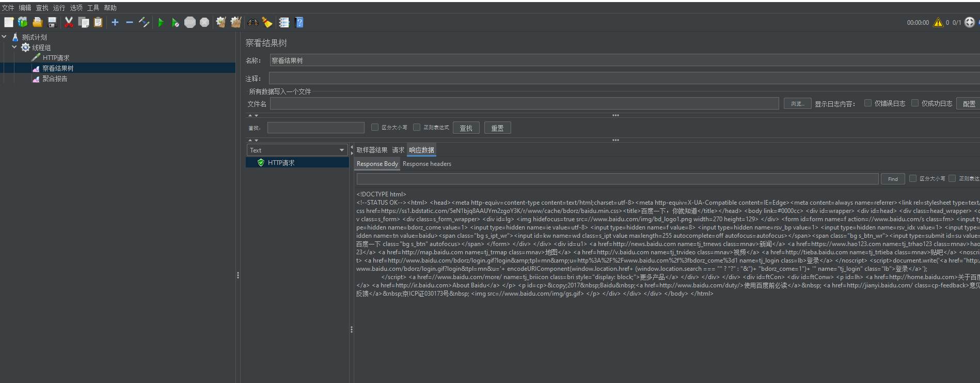Paste from clipboard icon
The image size is (980, 383).
(x=98, y=22)
